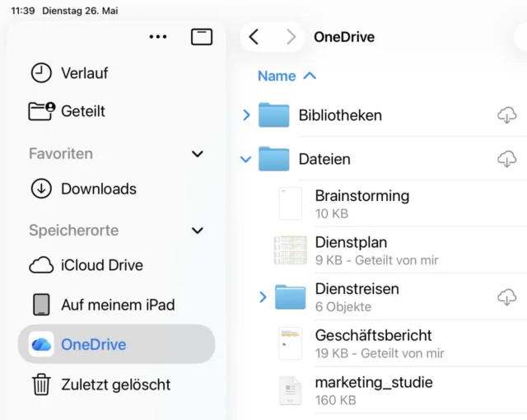
Task: Reverse sort order with Name arrow
Action: click(x=310, y=76)
